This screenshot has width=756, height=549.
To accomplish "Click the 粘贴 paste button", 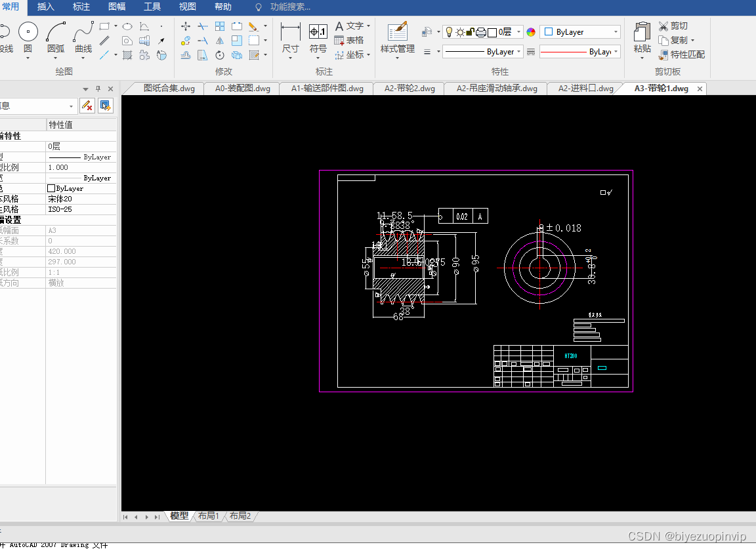I will coord(642,37).
